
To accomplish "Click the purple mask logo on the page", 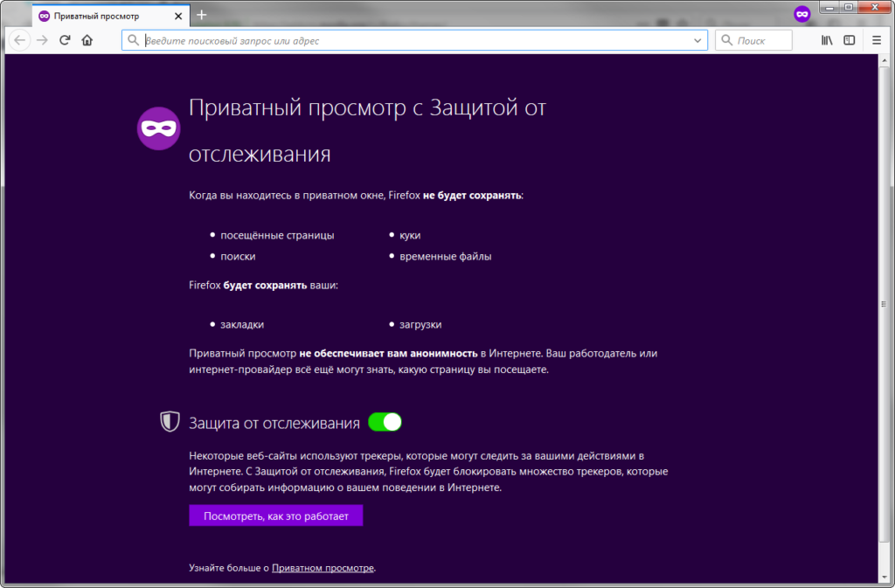I will pos(158,128).
